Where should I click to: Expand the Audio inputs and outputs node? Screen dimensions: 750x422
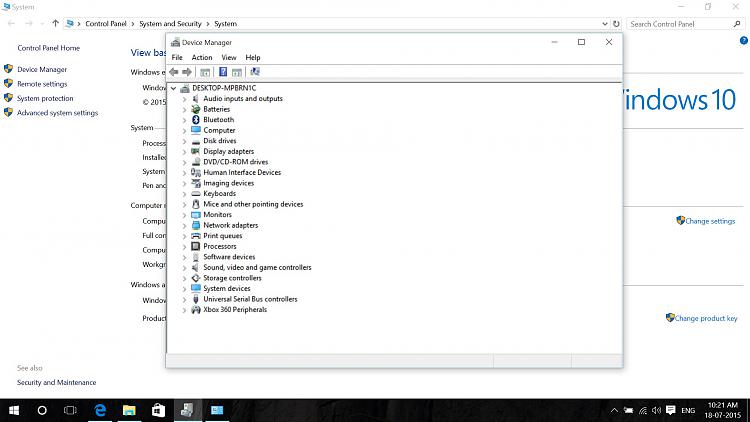[x=184, y=99]
